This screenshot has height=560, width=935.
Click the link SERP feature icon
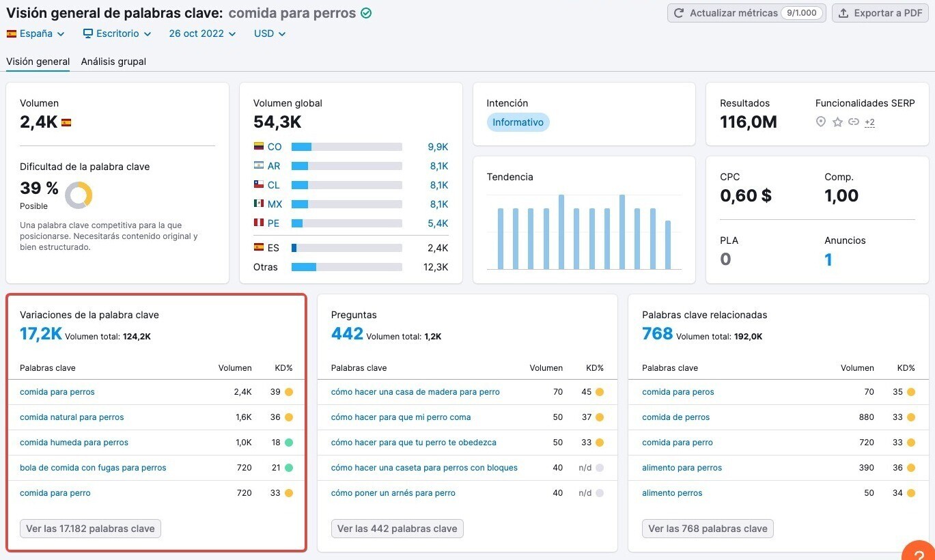(854, 122)
